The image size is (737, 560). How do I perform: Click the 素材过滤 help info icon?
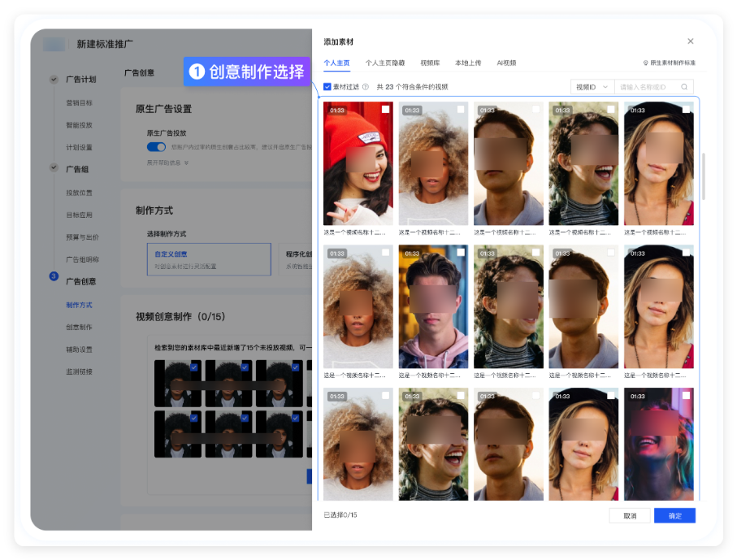(x=366, y=87)
